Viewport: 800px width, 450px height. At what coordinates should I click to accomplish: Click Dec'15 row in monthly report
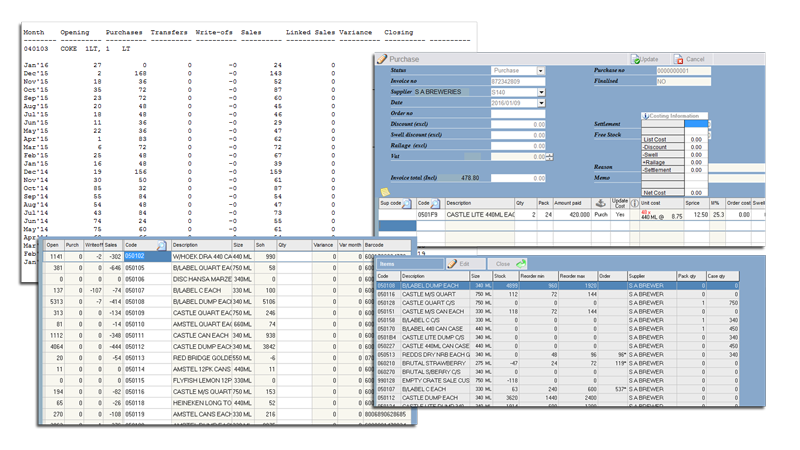coord(179,73)
